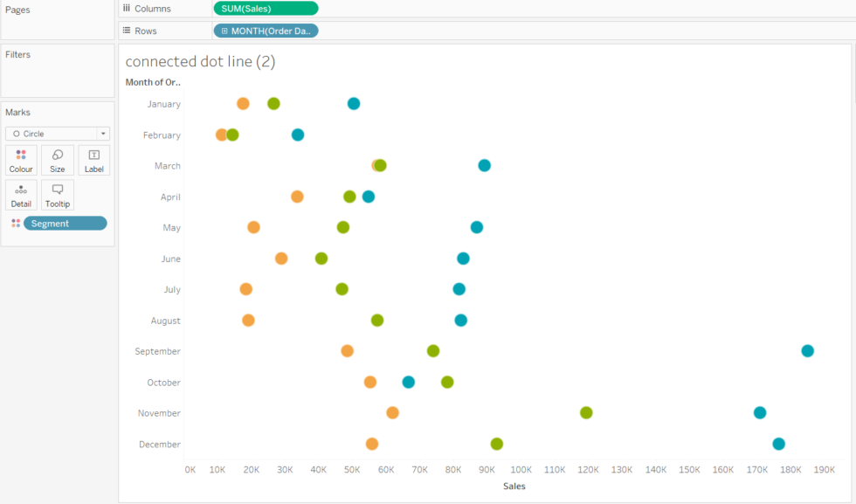The width and height of the screenshot is (856, 504).
Task: Select the September row header label
Action: [x=157, y=350]
